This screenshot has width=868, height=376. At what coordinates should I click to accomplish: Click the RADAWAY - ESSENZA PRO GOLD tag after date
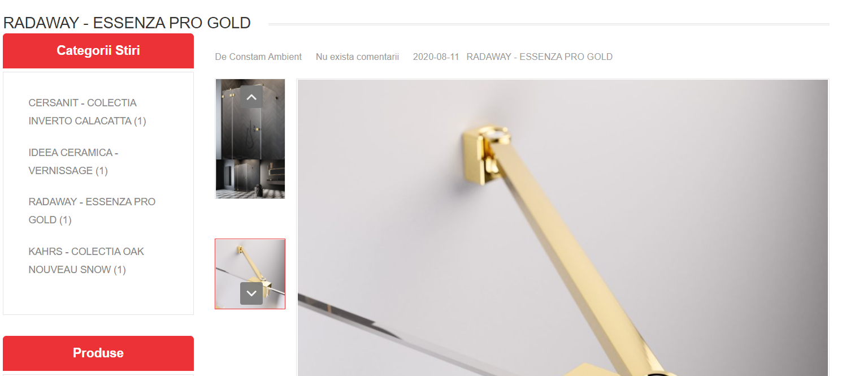tap(540, 57)
